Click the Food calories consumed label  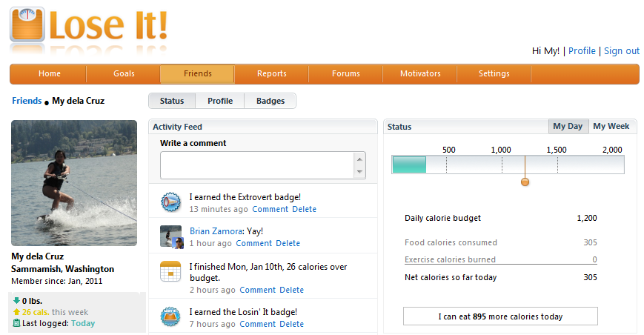tap(451, 242)
